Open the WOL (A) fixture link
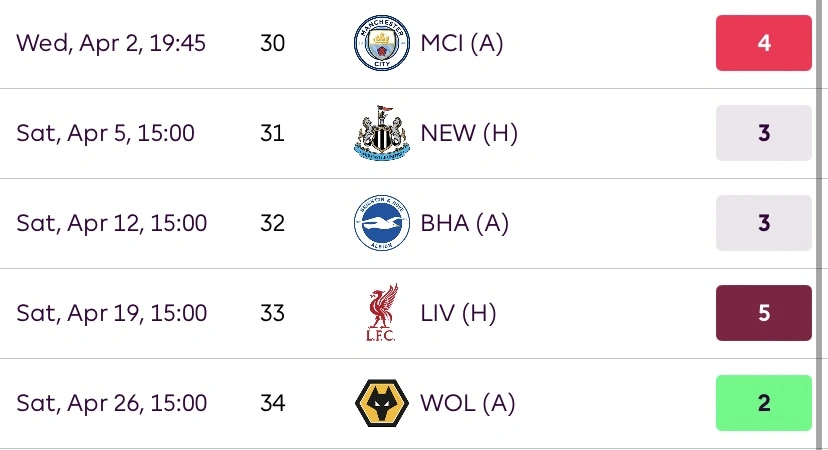Image resolution: width=828 pixels, height=450 pixels. click(468, 403)
